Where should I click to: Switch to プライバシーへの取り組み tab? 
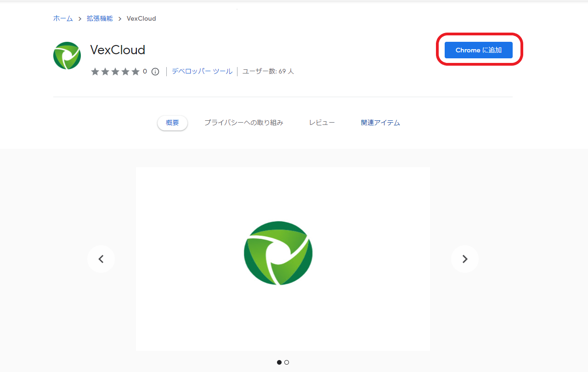(243, 123)
